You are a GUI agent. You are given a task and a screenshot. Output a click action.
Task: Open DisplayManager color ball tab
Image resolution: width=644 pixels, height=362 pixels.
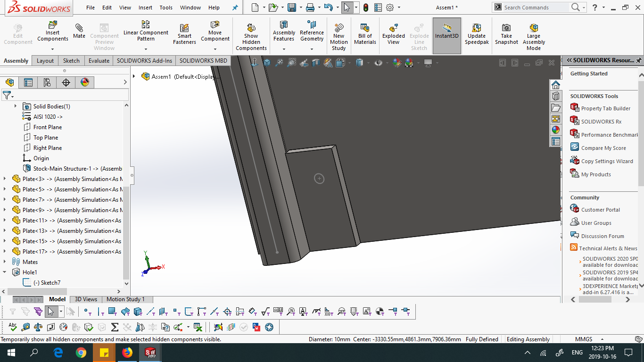[85, 82]
